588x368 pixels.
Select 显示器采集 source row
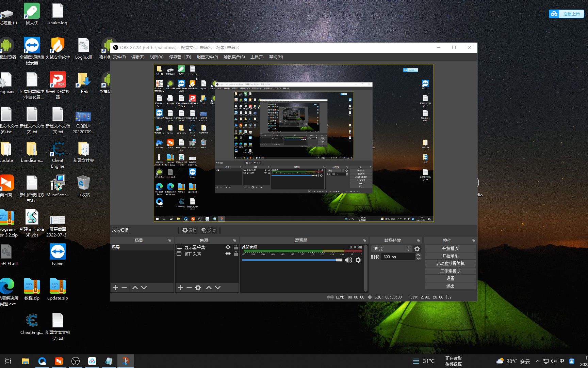click(207, 247)
